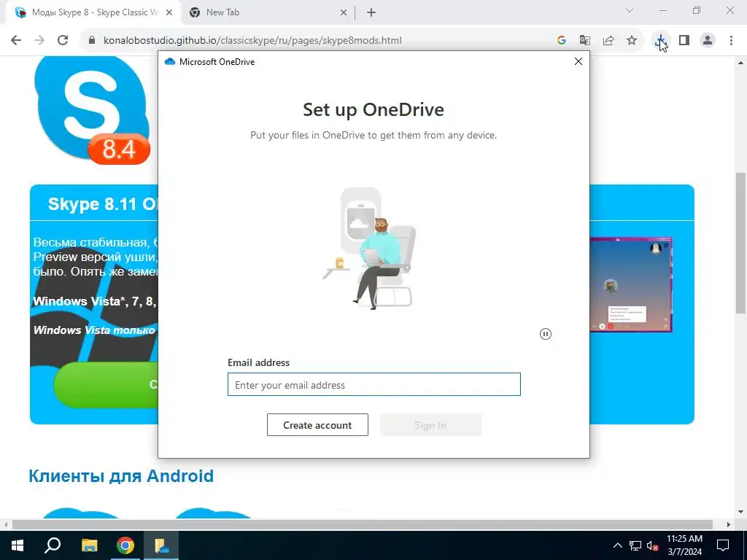The height and width of the screenshot is (560, 747).
Task: Open the Skype 8.11 screenshot thumbnail
Action: 631,285
